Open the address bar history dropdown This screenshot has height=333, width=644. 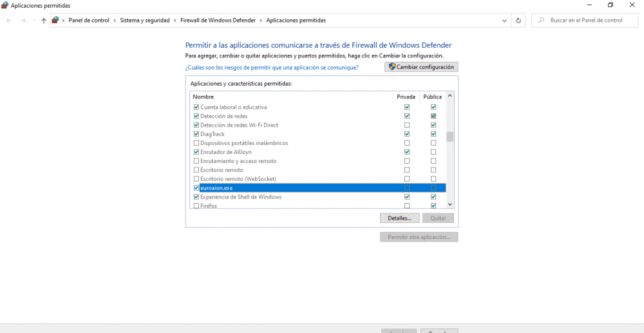pyautogui.click(x=505, y=21)
